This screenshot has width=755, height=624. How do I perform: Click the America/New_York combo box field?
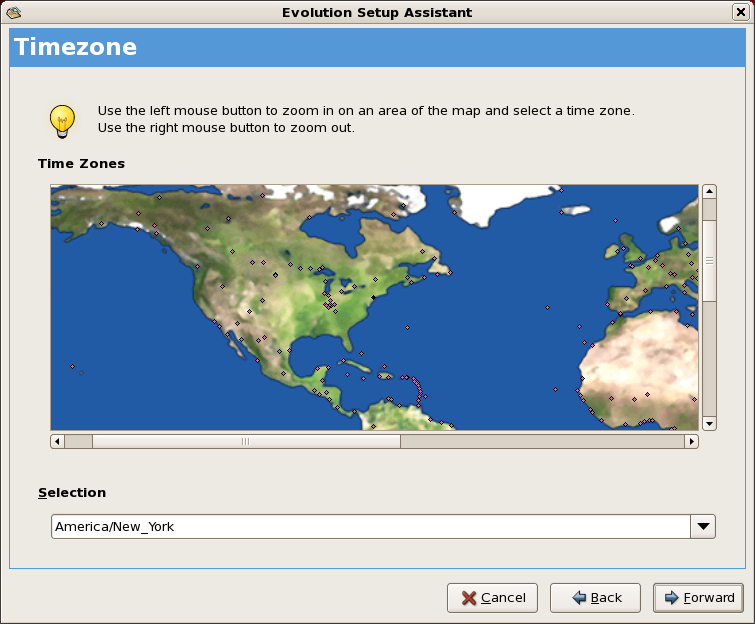pyautogui.click(x=370, y=526)
